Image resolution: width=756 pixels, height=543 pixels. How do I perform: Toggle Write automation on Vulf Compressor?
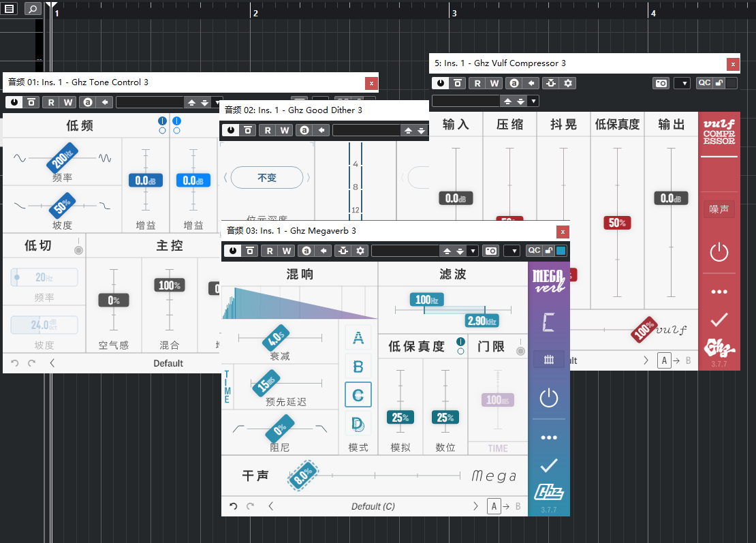pyautogui.click(x=494, y=83)
